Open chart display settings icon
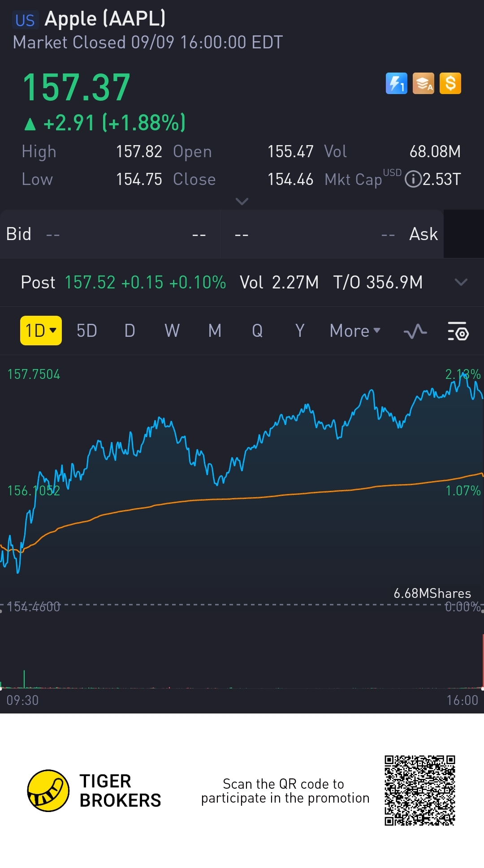This screenshot has width=484, height=868. [458, 331]
